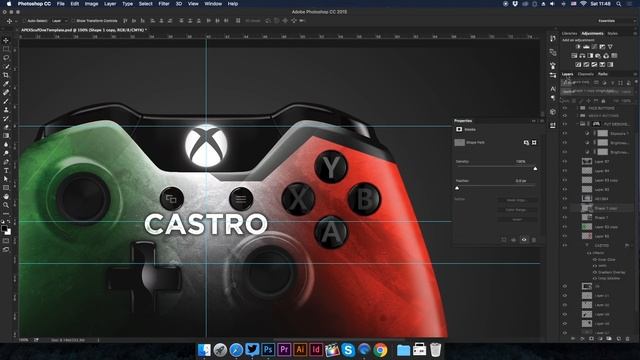Select the Hand tool
The image size is (640, 360).
[x=6, y=196]
